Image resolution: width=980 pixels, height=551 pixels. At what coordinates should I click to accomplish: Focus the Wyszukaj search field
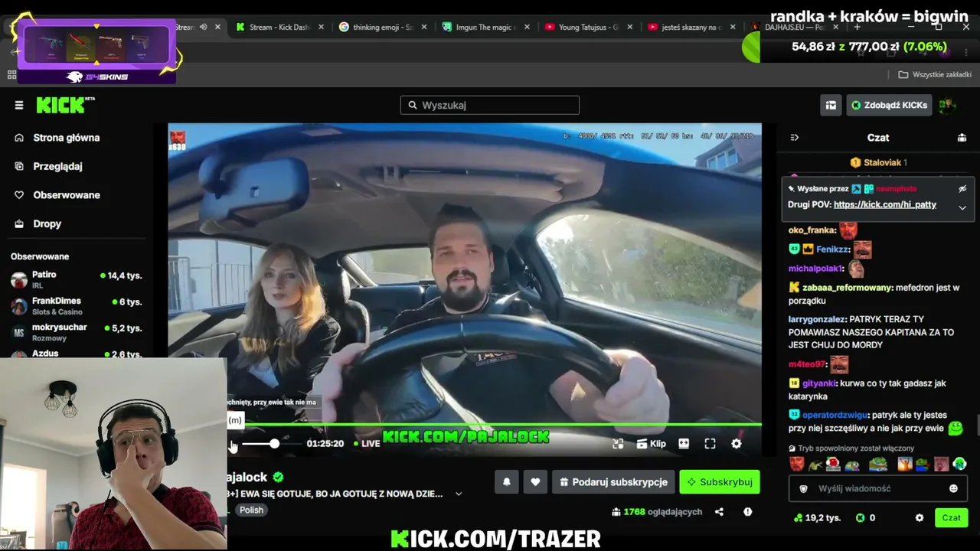coord(490,105)
